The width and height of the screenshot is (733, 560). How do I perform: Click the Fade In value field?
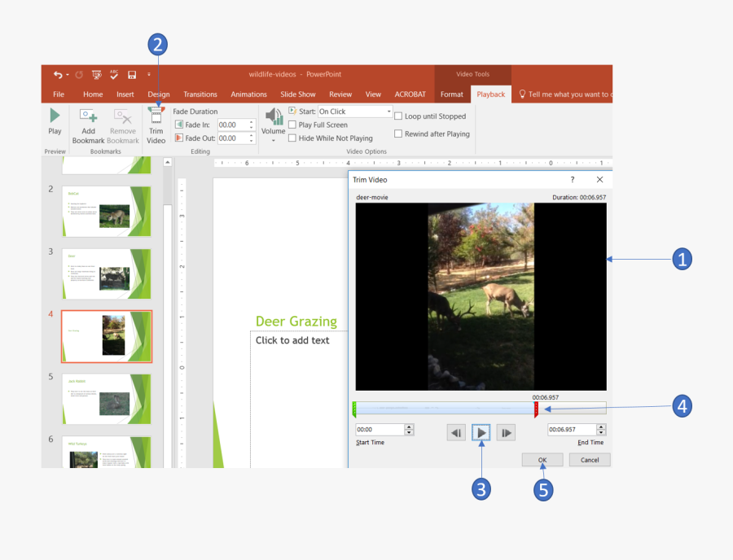coord(232,125)
